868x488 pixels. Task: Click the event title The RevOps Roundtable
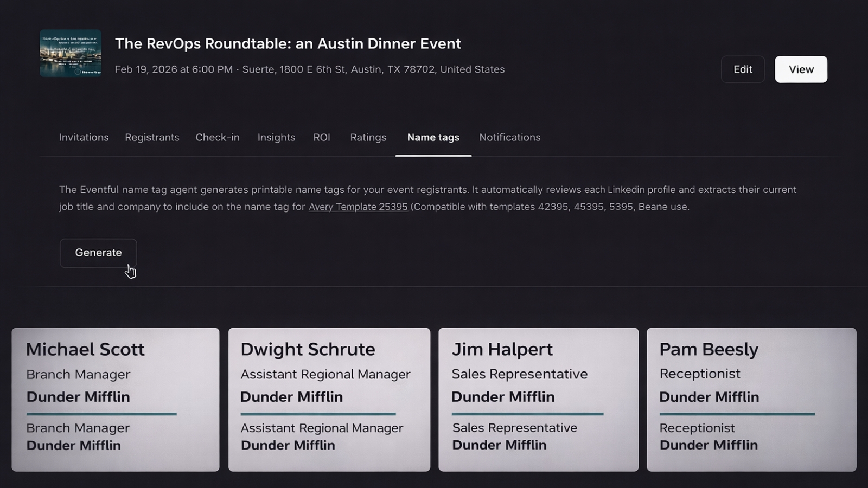click(288, 44)
